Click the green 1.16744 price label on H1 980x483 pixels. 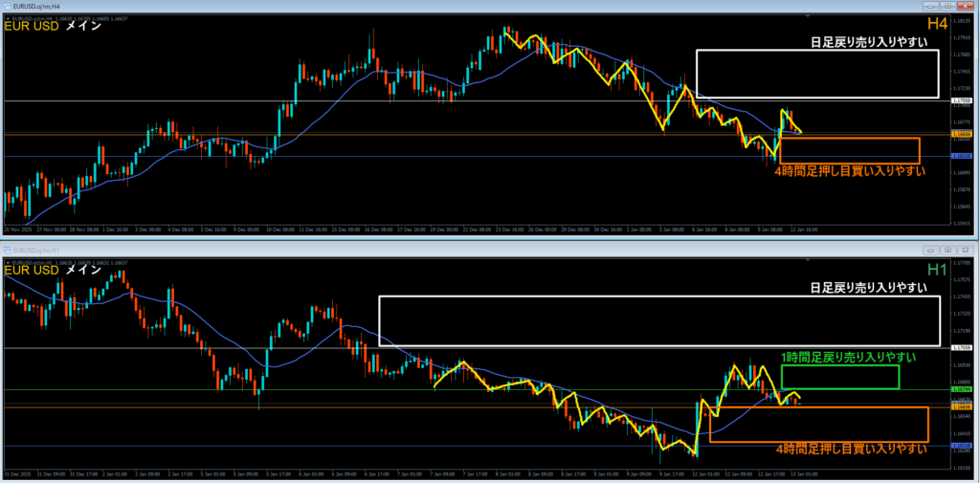coord(959,389)
